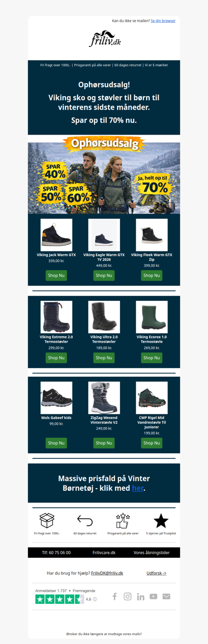Click the LinkedIn icon
208x644 pixels.
coord(140,596)
